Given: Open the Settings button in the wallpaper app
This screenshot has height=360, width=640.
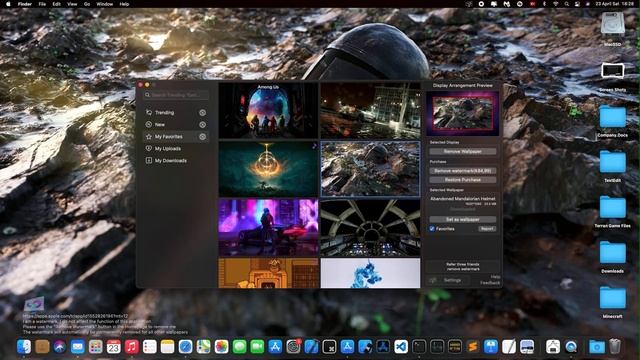Looking at the screenshot, I should (x=447, y=280).
